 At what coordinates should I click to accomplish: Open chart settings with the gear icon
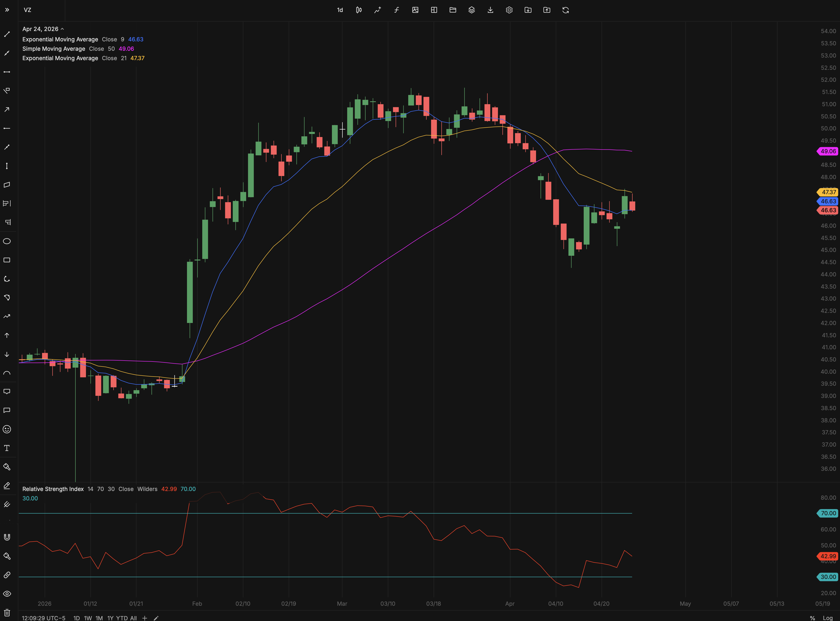tap(509, 10)
